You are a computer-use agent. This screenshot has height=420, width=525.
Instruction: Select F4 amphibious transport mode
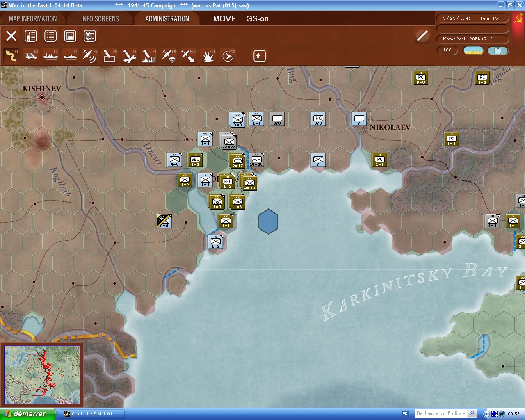[70, 56]
